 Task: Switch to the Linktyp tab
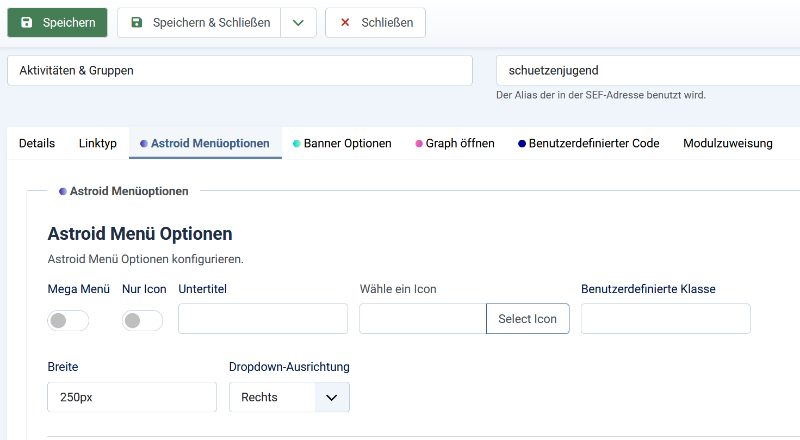coord(98,143)
